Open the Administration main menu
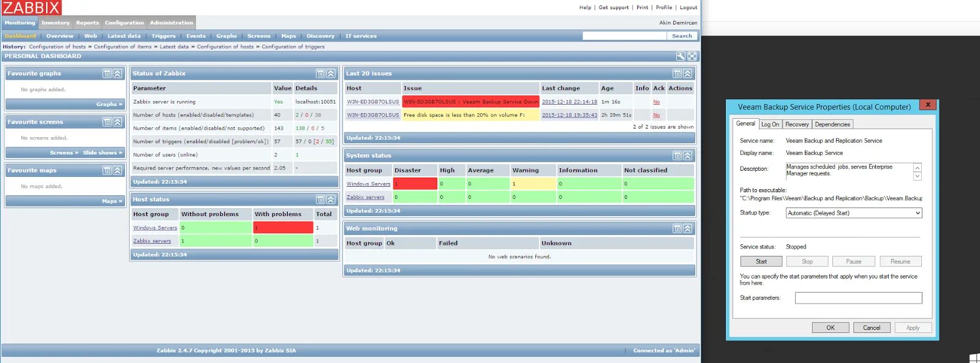This screenshot has width=980, height=363. (171, 23)
